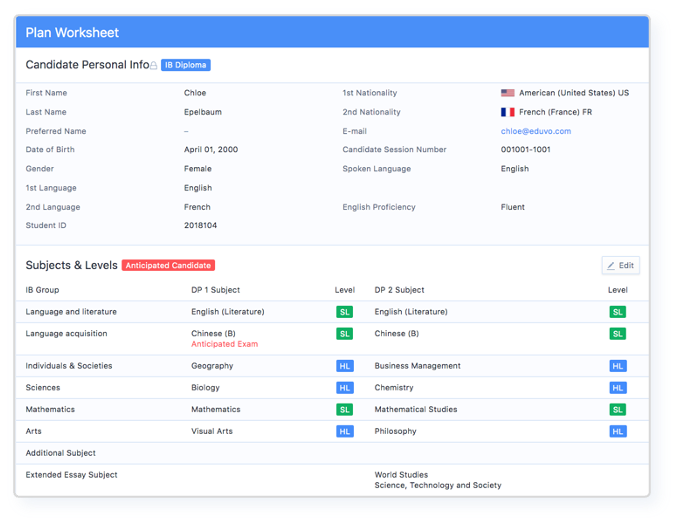Click the date April 01, 2000

point(211,149)
